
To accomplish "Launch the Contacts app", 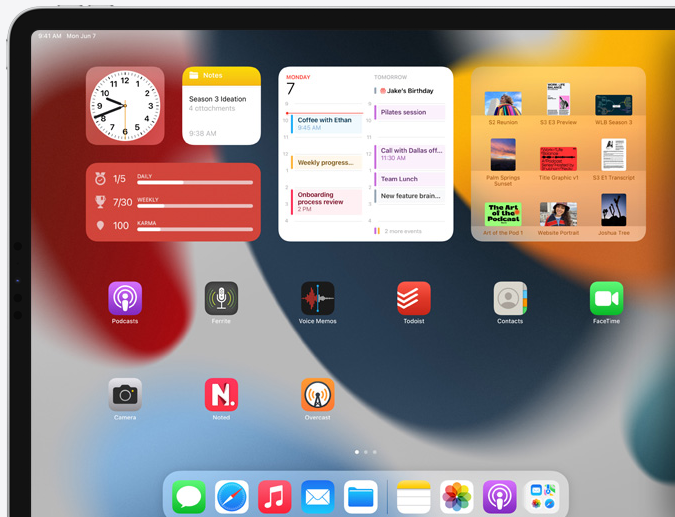I will point(510,298).
